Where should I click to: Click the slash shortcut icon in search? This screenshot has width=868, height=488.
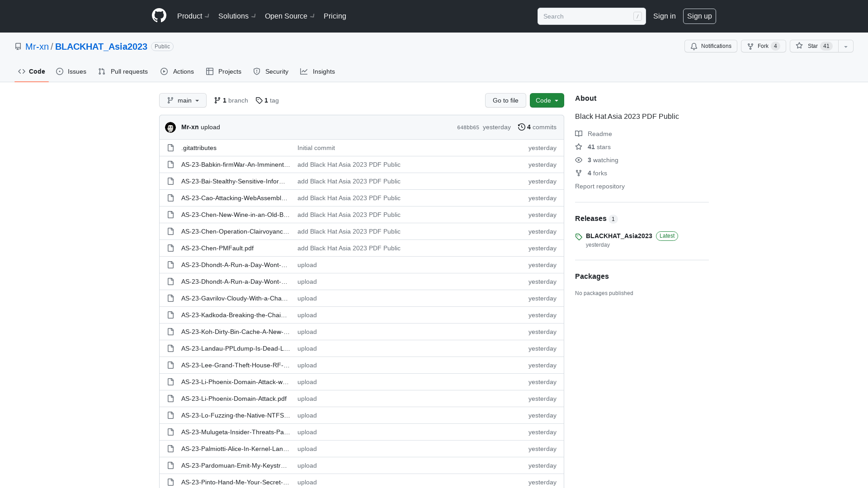tap(637, 16)
